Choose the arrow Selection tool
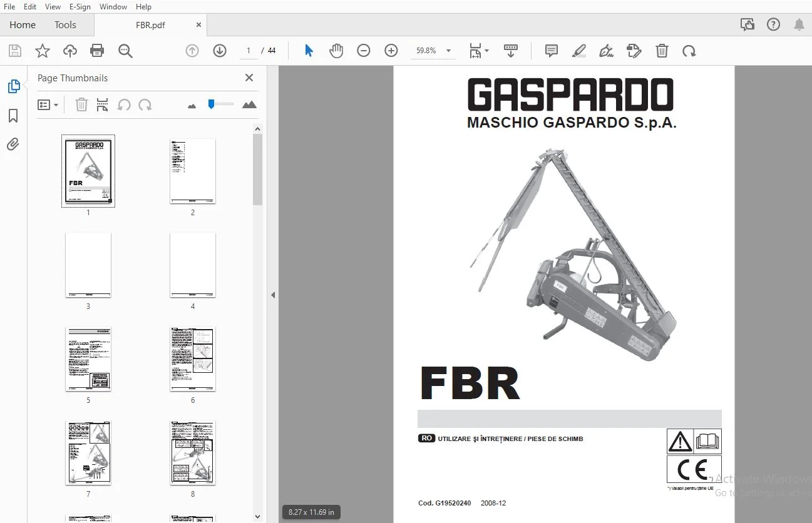The width and height of the screenshot is (812, 523). click(x=309, y=51)
